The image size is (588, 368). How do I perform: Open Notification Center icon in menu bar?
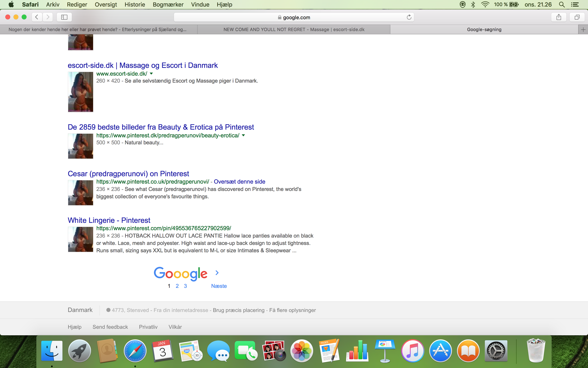[x=575, y=4]
